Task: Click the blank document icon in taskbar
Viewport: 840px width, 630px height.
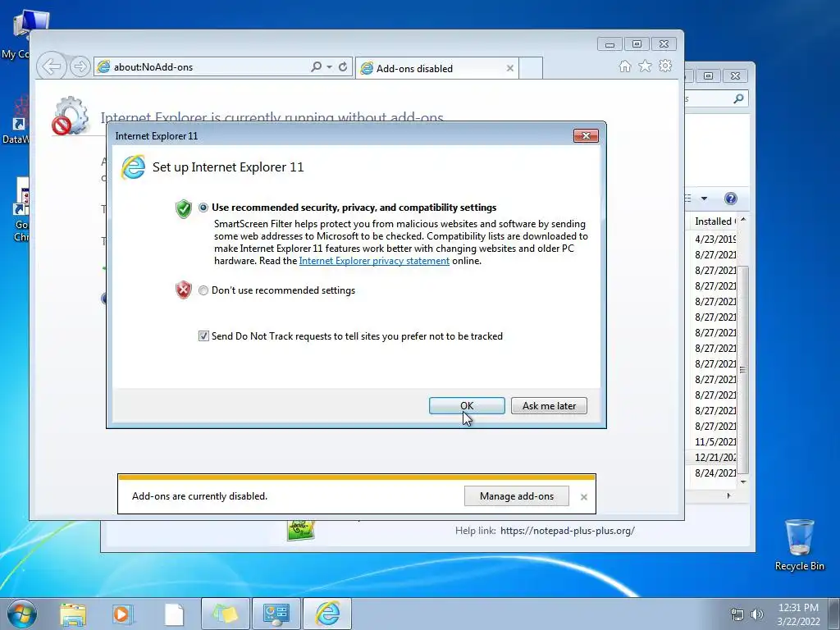Action: [174, 614]
